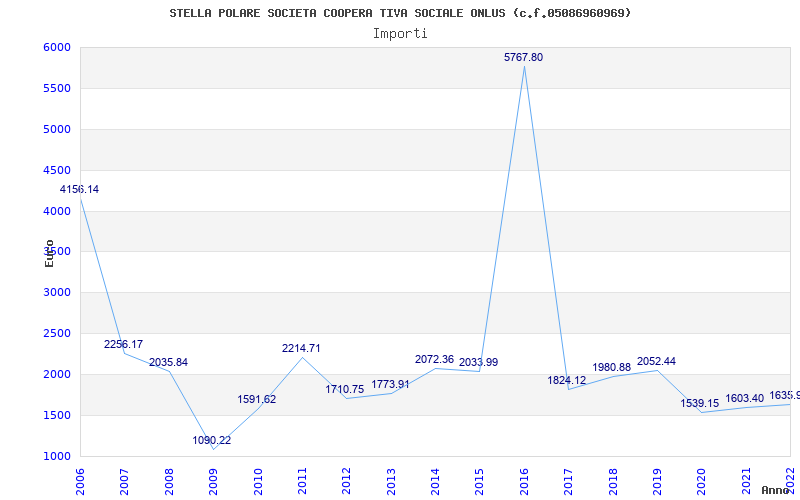Image resolution: width=800 pixels, height=500 pixels.
Task: Select the x-axis year 2008
Action: point(168,482)
